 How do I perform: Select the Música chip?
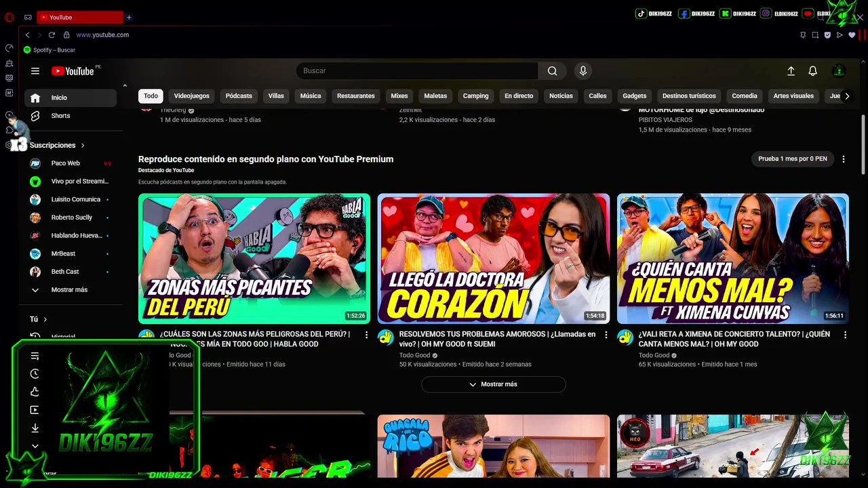311,96
